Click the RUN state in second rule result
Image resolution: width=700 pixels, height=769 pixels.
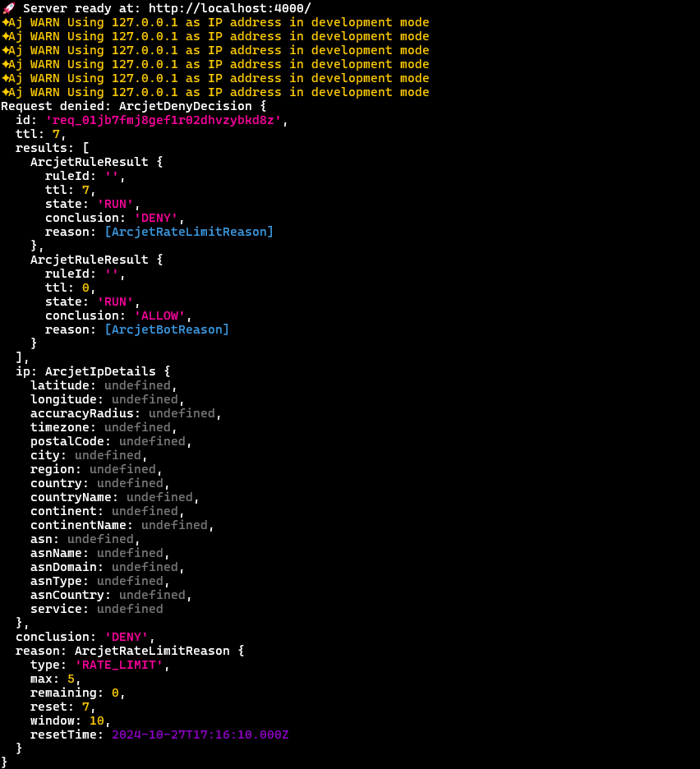115,302
